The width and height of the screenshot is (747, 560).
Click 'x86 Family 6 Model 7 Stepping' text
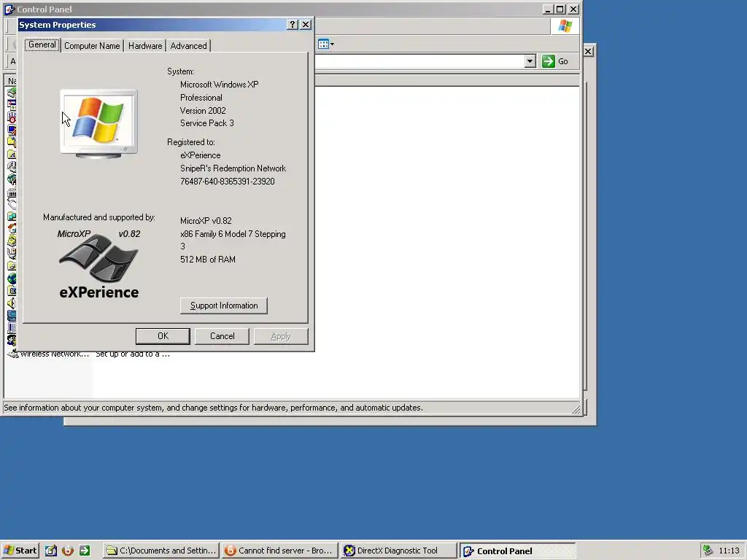(233, 234)
